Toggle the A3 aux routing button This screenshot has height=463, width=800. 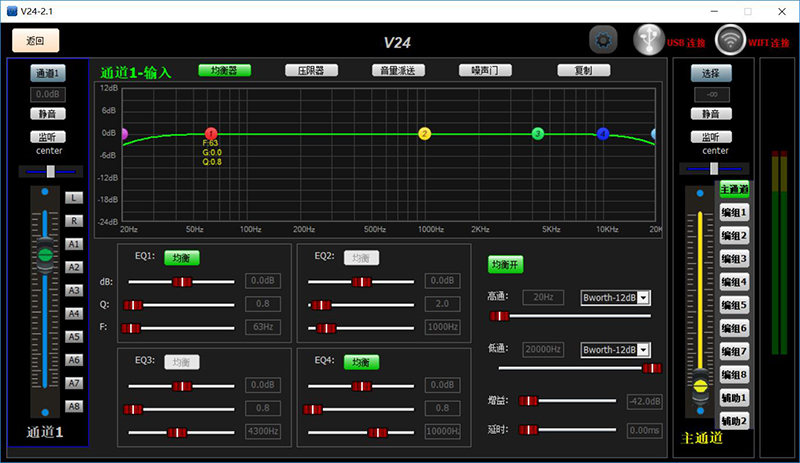click(x=74, y=290)
